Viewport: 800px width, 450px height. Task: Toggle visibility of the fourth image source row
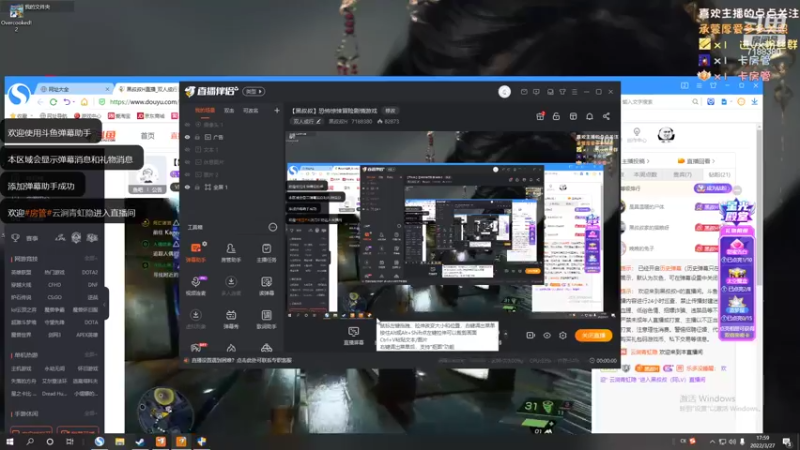(x=187, y=162)
